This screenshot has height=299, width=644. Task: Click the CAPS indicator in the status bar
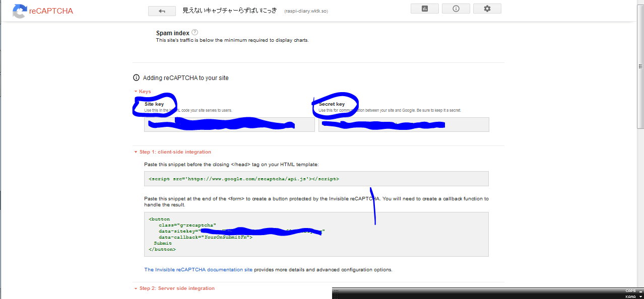(x=630, y=291)
